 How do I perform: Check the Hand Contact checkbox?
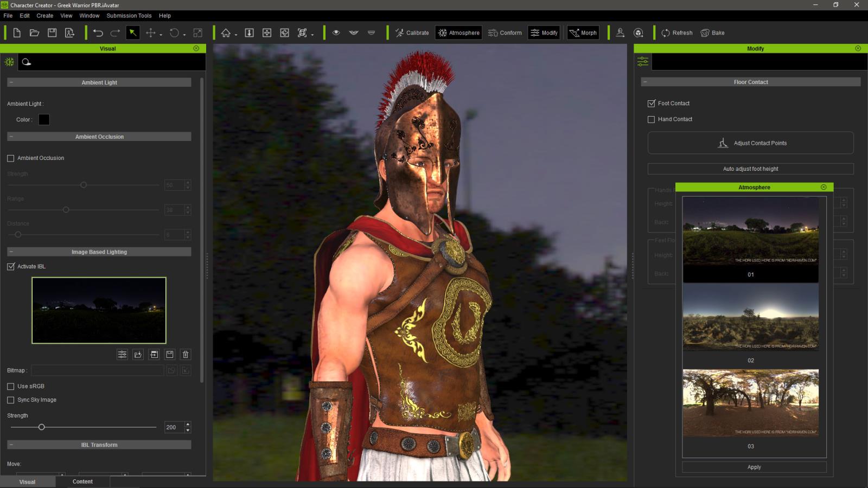(651, 119)
